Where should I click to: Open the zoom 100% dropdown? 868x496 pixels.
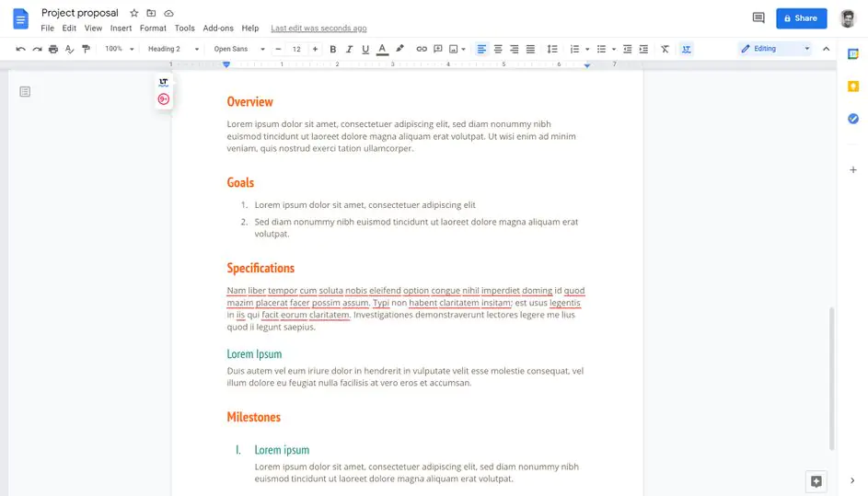[x=120, y=50]
